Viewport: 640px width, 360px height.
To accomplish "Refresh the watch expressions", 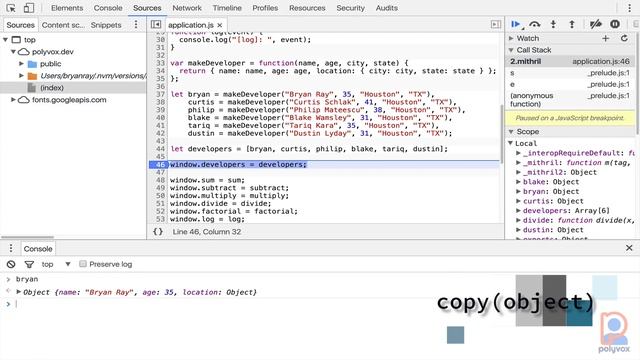I will coord(624,38).
